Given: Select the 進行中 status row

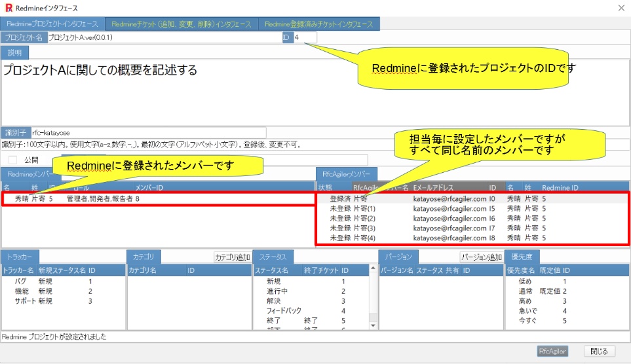Looking at the screenshot, I should click(x=311, y=291).
